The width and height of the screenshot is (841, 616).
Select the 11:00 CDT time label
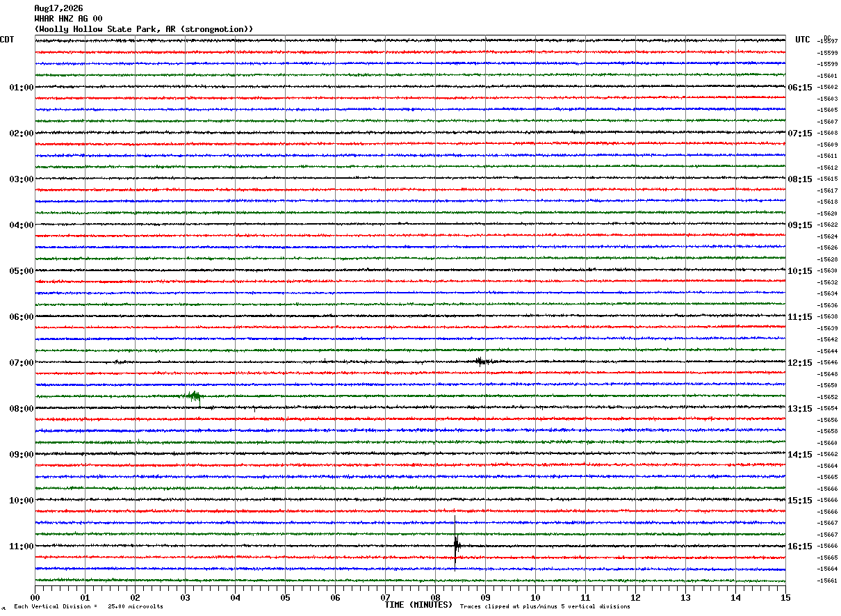click(x=22, y=546)
